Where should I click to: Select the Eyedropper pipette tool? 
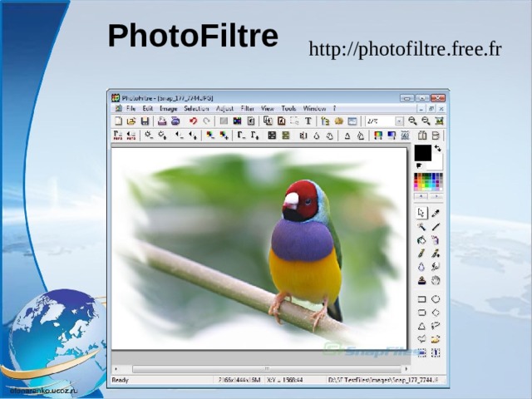tap(436, 213)
